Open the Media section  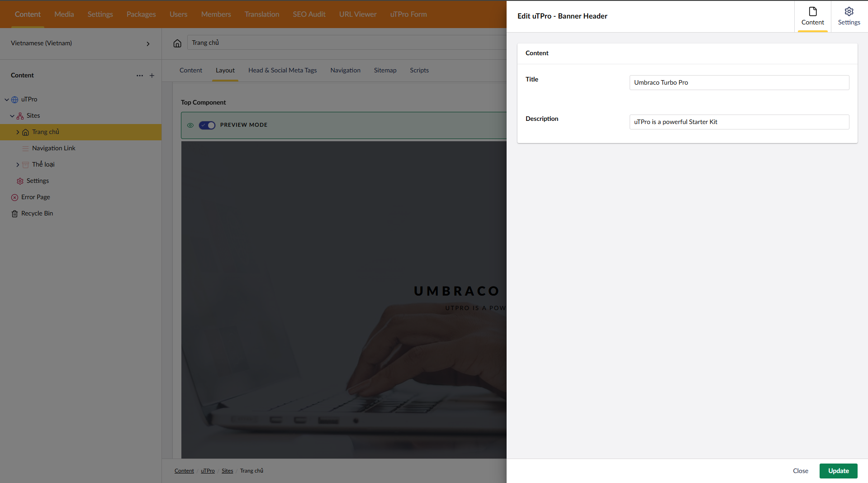tap(64, 14)
